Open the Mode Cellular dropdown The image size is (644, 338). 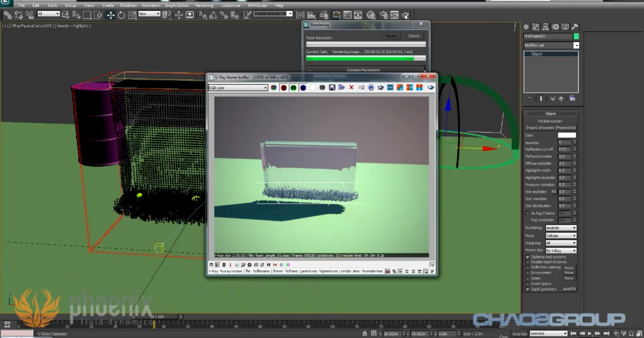(x=561, y=236)
